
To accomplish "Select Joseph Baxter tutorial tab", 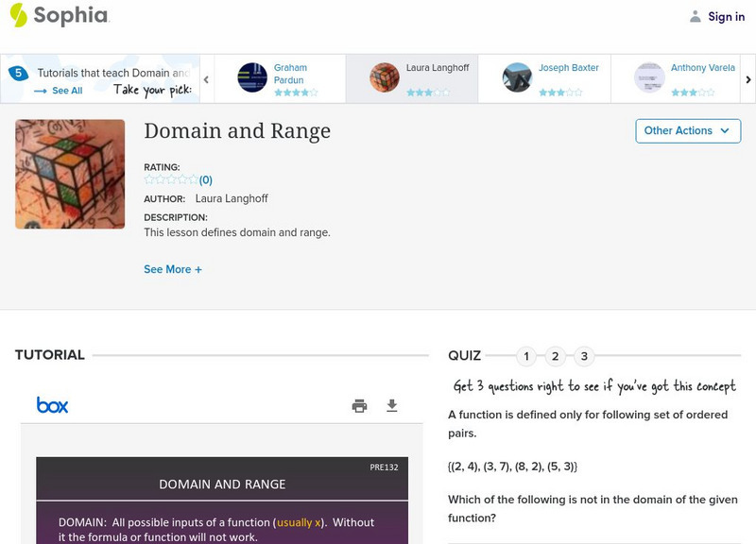I will (543, 77).
